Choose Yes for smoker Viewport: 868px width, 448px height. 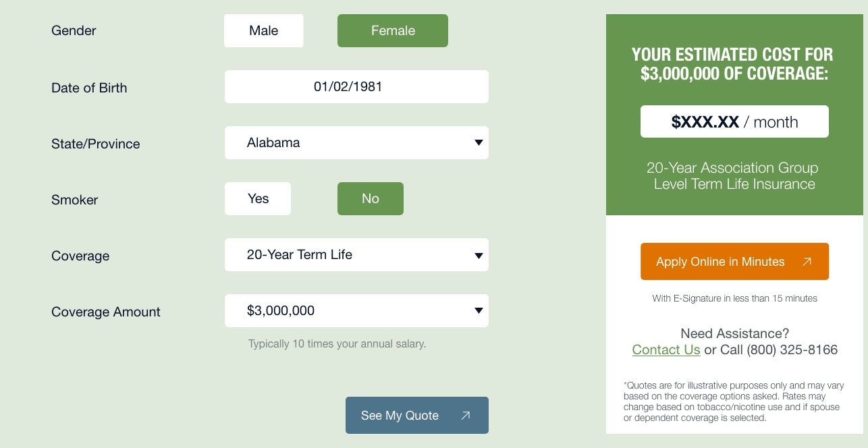tap(258, 199)
